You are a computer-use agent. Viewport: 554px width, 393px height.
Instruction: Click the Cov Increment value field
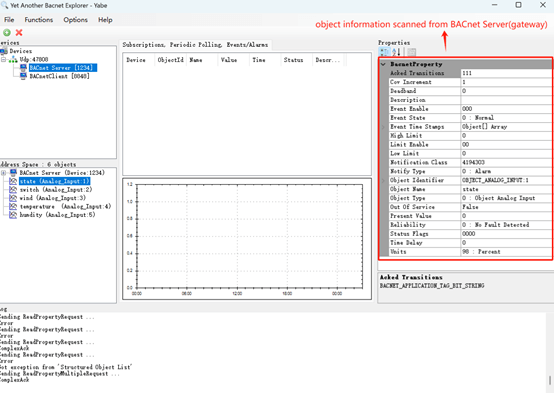[x=506, y=82]
